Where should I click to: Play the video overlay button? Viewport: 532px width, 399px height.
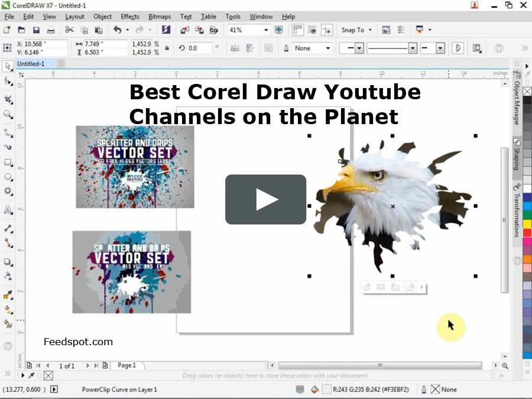tap(265, 200)
